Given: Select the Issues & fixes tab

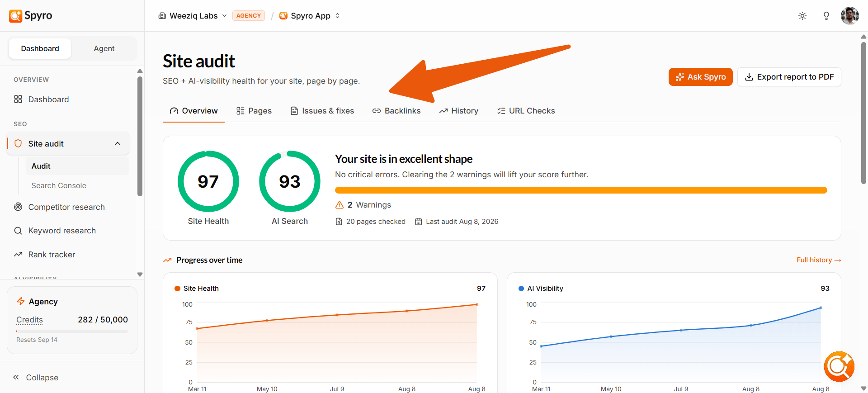Looking at the screenshot, I should coord(322,111).
